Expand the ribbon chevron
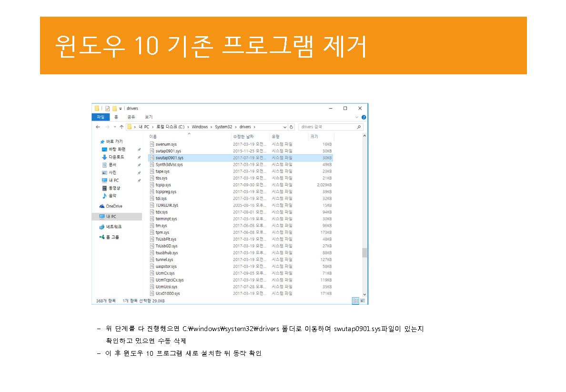Viewport: 566px width, 392px height. click(x=357, y=117)
